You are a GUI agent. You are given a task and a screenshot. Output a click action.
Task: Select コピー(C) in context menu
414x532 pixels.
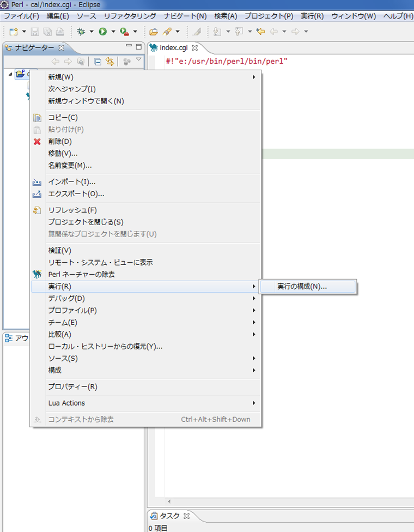point(146,118)
